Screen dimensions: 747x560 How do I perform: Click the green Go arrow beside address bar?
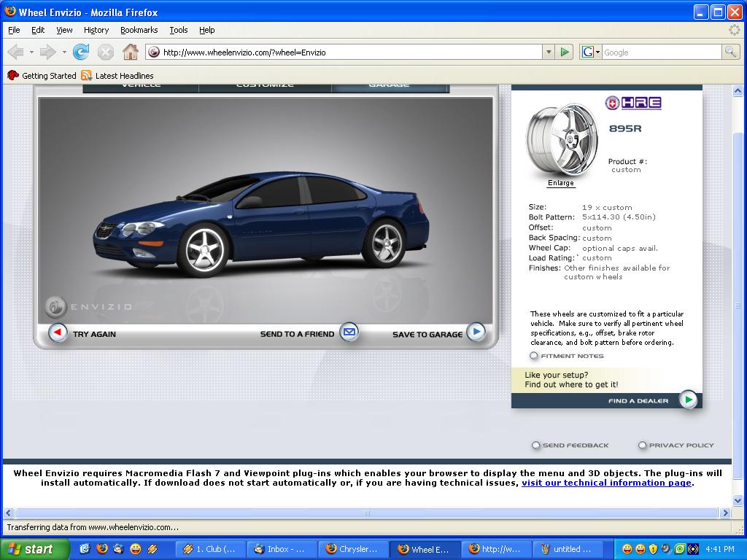(565, 52)
